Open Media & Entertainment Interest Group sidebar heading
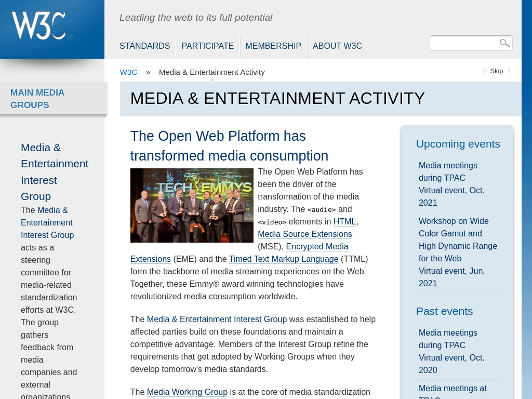Screen dimensions: 532x399 coord(54,172)
